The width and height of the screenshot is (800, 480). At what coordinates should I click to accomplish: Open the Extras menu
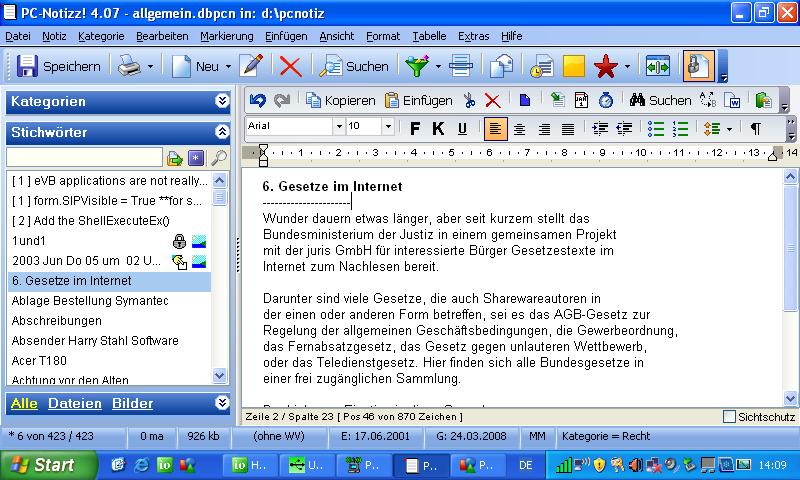(473, 36)
